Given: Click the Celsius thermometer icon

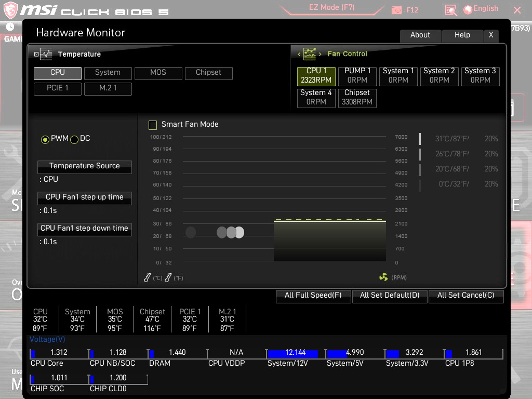Looking at the screenshot, I should 148,278.
